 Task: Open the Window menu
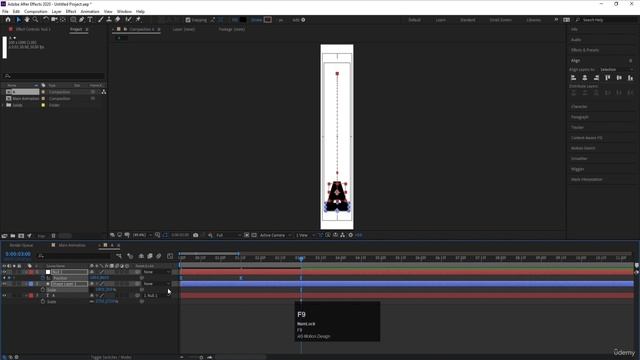click(x=124, y=11)
